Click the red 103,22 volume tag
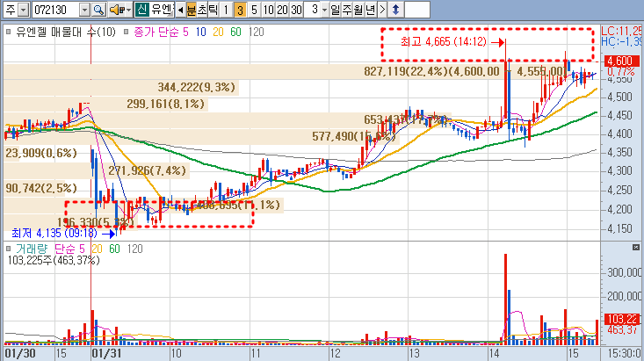 click(622, 319)
